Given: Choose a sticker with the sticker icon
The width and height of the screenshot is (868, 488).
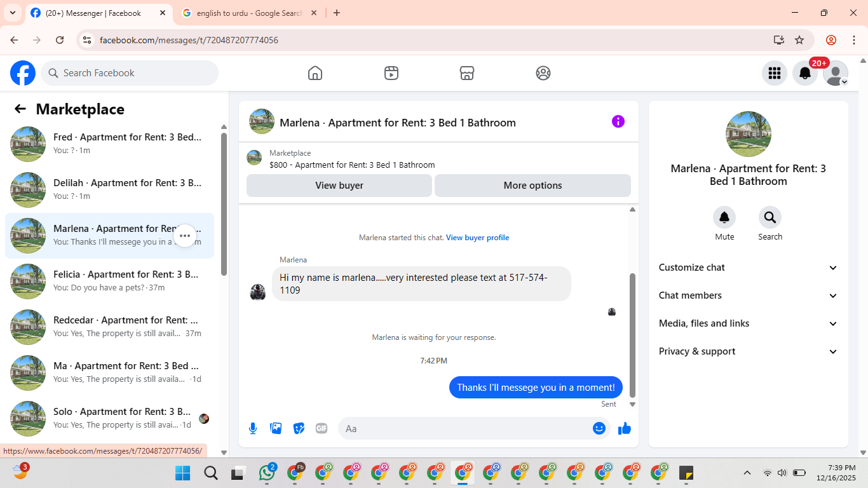Looking at the screenshot, I should click(x=299, y=428).
